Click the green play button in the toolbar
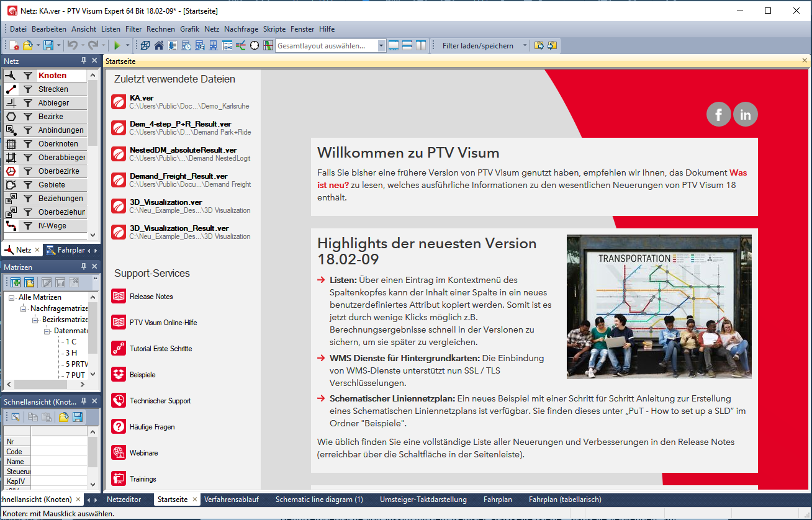The height and width of the screenshot is (520, 812). tap(116, 45)
